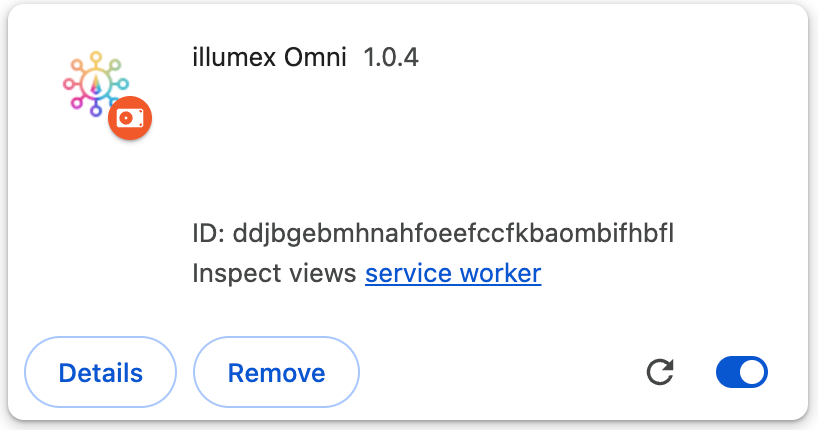The height and width of the screenshot is (430, 818).
Task: Open the service worker inspect link
Action: click(453, 273)
